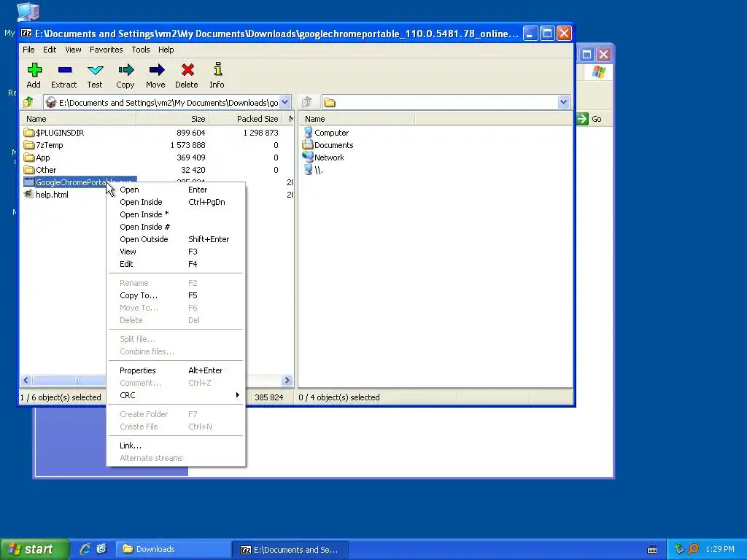Open the View menu

pyautogui.click(x=73, y=50)
